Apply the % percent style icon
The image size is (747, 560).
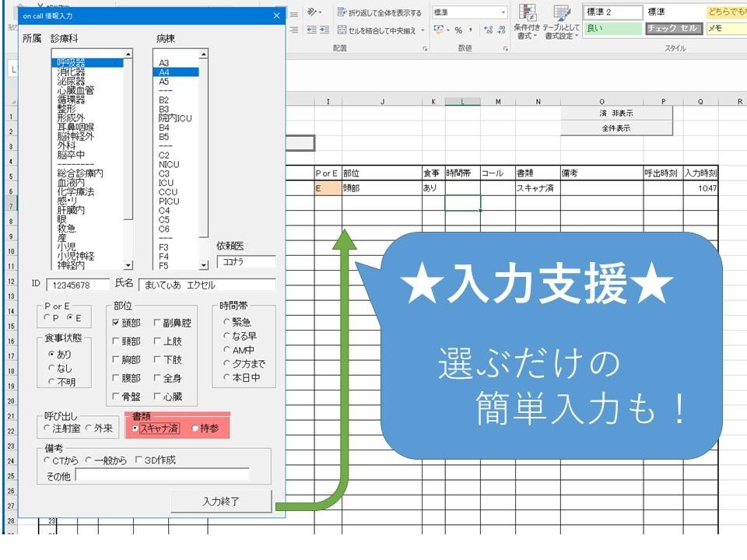pos(460,30)
